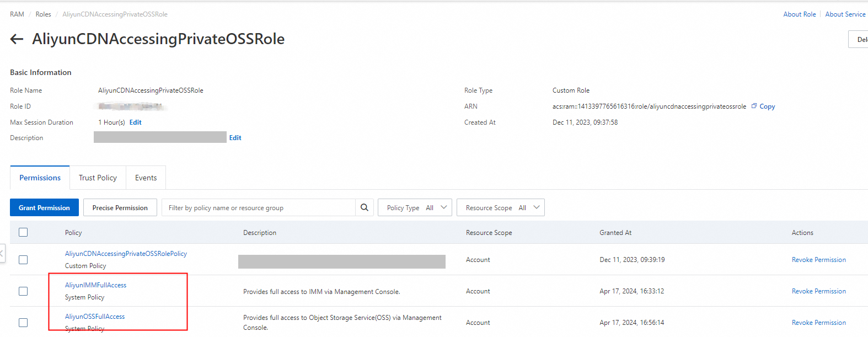Switch to the Events tab
The image size is (868, 337).
(146, 178)
